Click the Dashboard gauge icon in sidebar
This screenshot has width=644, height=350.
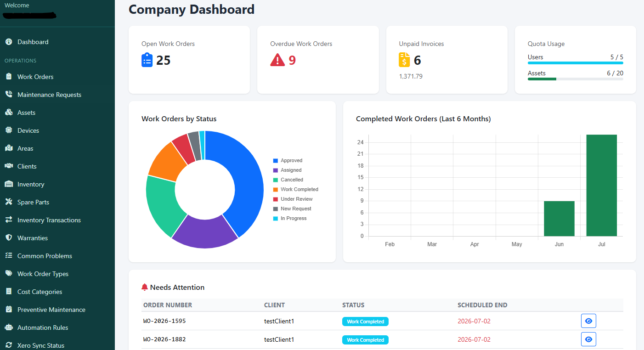click(8, 42)
